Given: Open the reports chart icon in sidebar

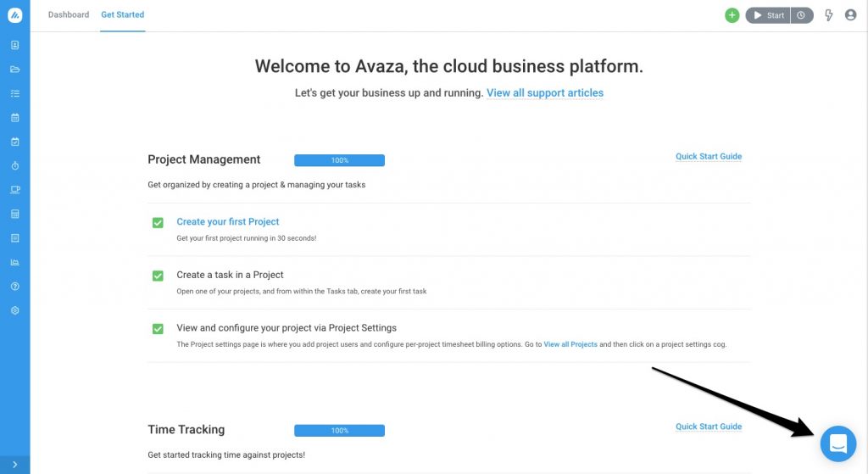Looking at the screenshot, I should coord(15,262).
